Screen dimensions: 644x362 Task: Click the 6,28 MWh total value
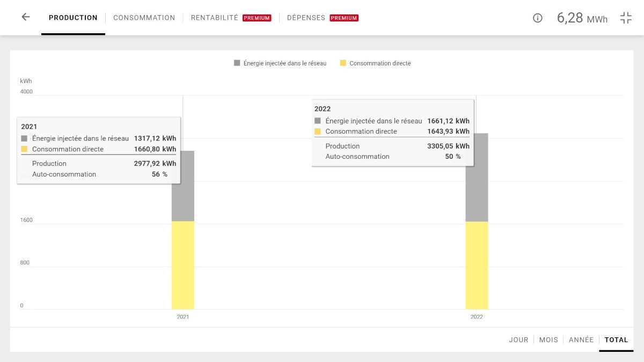coord(582,18)
